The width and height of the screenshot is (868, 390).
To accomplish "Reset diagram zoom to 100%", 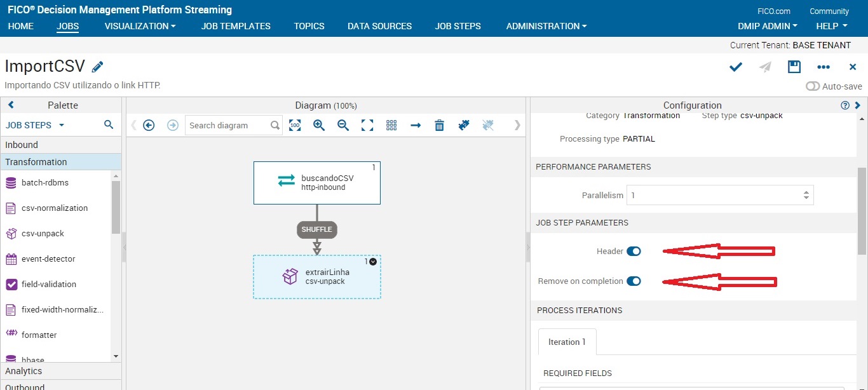I will [x=295, y=125].
